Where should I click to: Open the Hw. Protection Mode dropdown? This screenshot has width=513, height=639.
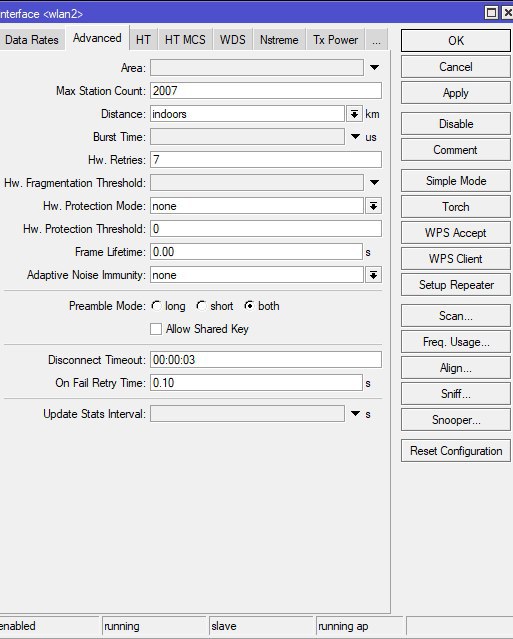click(x=373, y=206)
